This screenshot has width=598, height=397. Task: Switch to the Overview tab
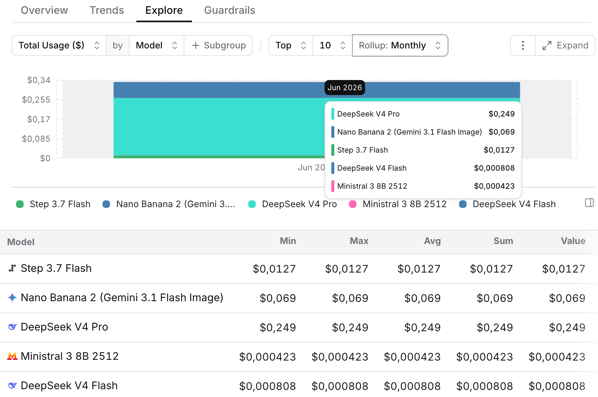(x=44, y=10)
